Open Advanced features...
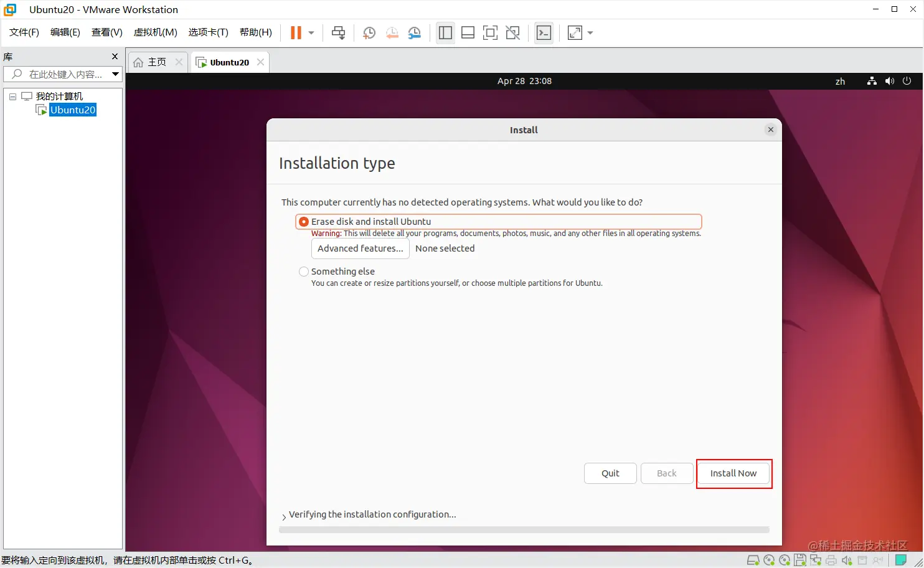The image size is (924, 568). click(x=361, y=249)
